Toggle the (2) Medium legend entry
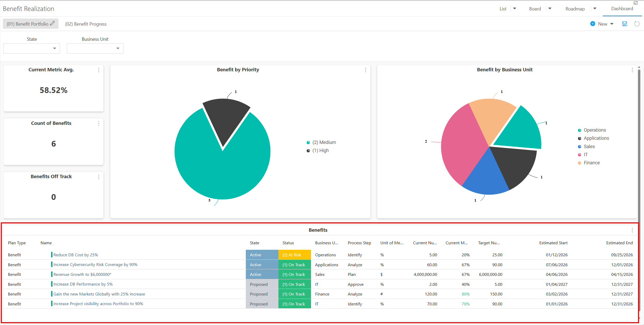Screen dimensions: 644x325 321,142
